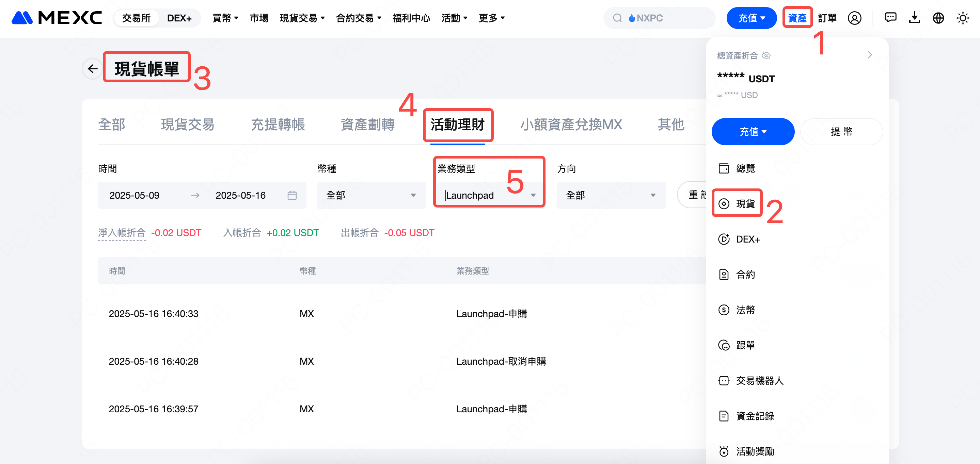Click the NXPC search input field
This screenshot has height=464, width=980.
pos(659,18)
